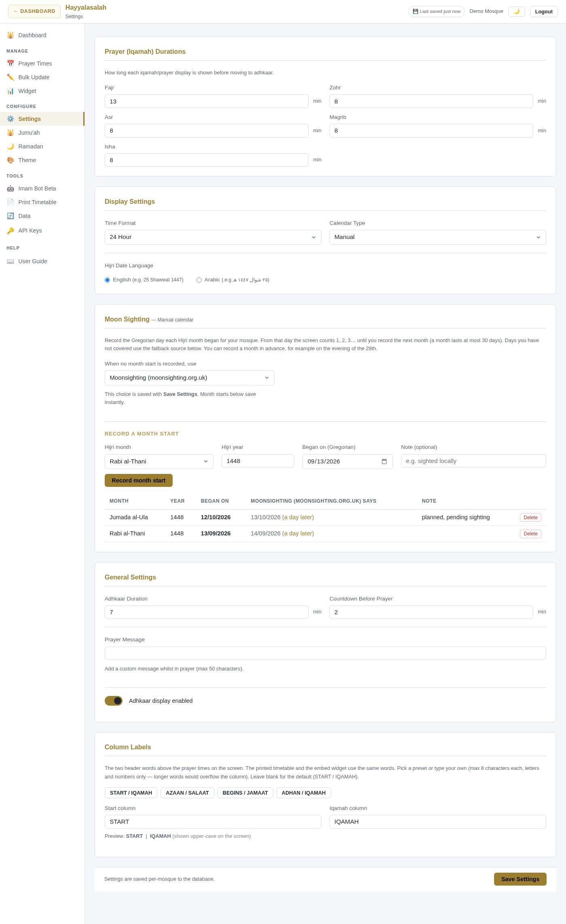Toggle dark mode with the moon button
Image resolution: width=566 pixels, height=924 pixels.
coord(517,11)
